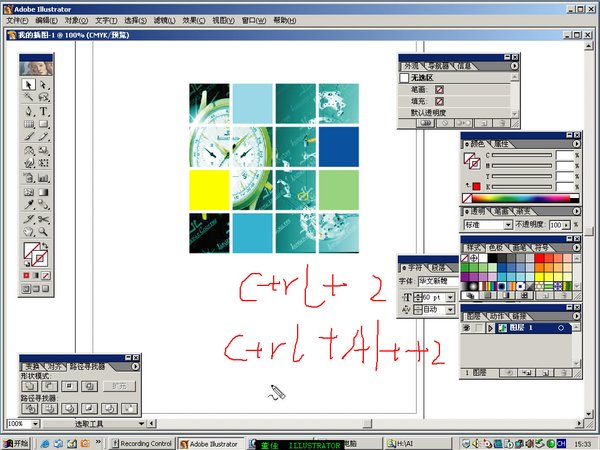Select the Free Transform tool
The image size is (600, 450).
click(43, 163)
